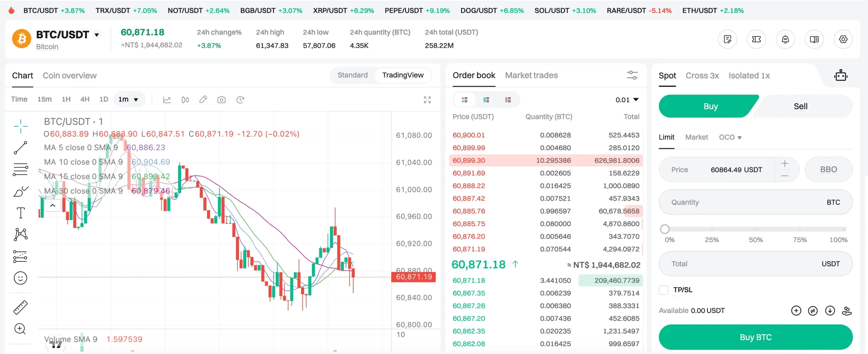This screenshot has width=868, height=354.
Task: Select the trend line drawing tool
Action: pyautogui.click(x=20, y=148)
